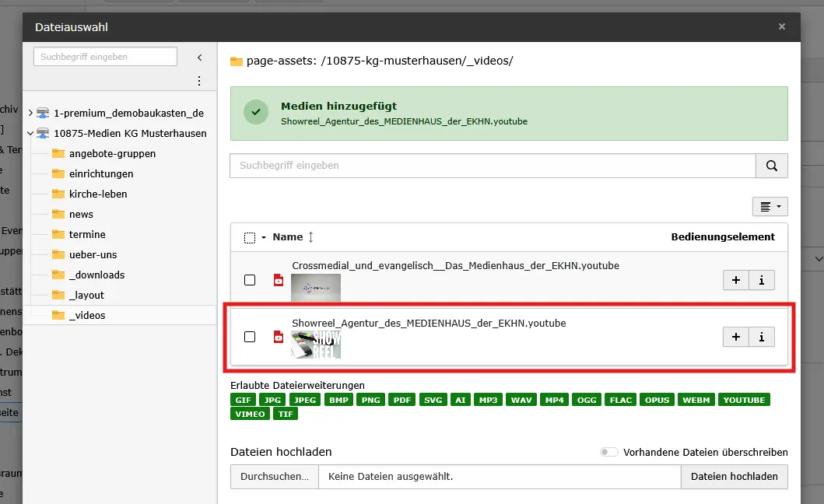This screenshot has width=824, height=504.
Task: Check the box for Crossmedial YouTube file
Action: pos(250,280)
